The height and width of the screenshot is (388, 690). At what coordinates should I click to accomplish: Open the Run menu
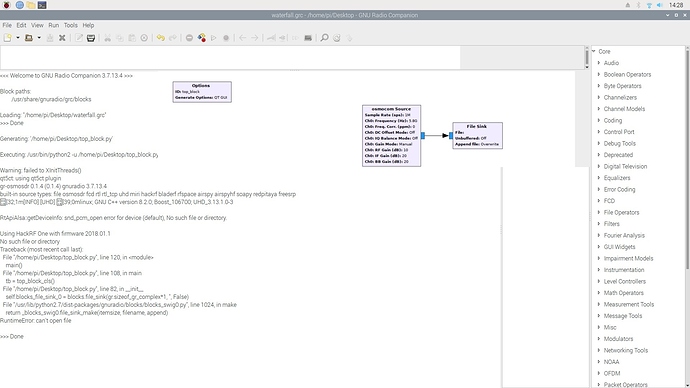(x=54, y=25)
